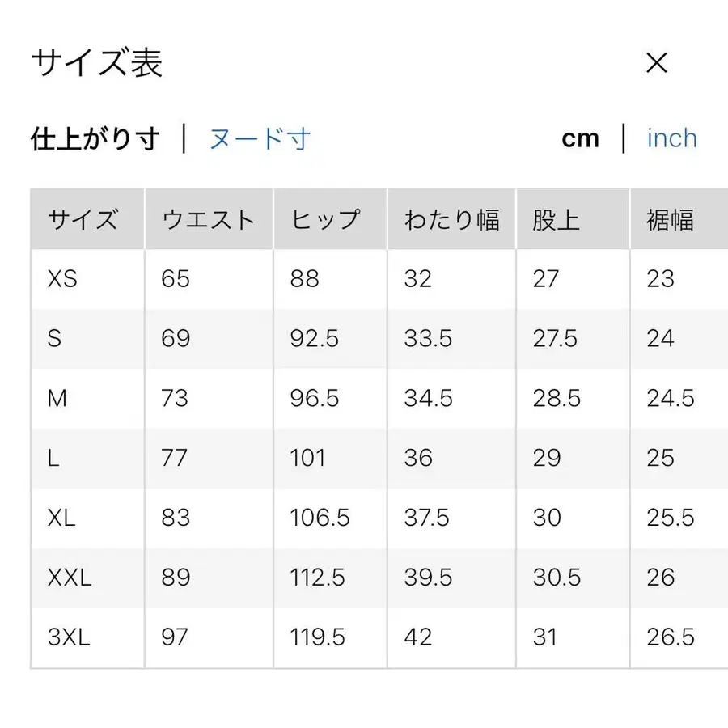The image size is (728, 728).
Task: Select the L size row label
Action: coord(52,459)
